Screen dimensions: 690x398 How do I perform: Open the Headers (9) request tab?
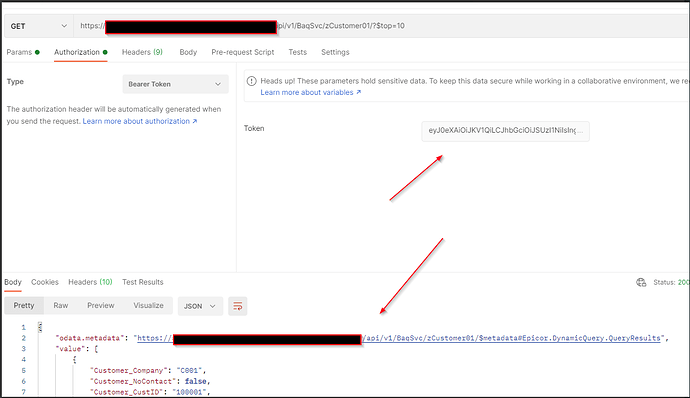coord(142,52)
